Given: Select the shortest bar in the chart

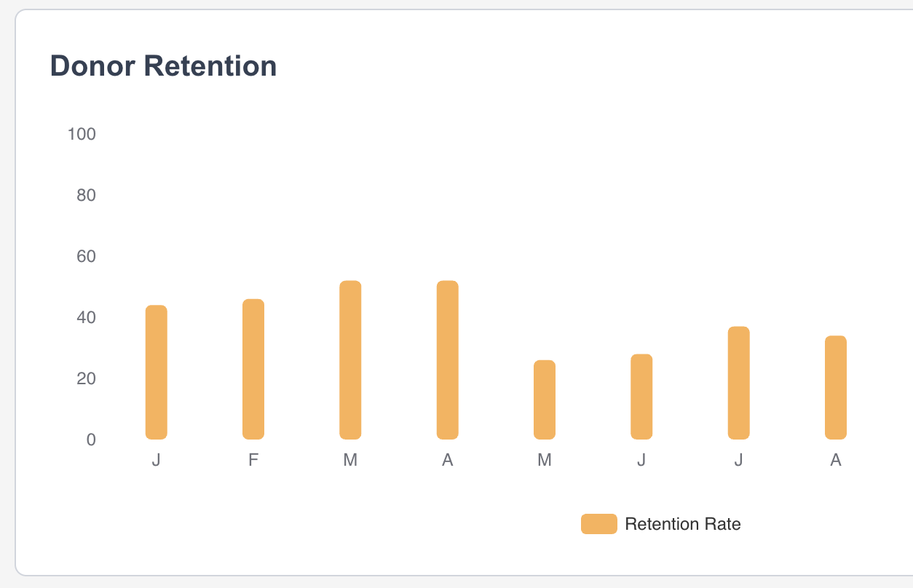Looking at the screenshot, I should coord(545,400).
